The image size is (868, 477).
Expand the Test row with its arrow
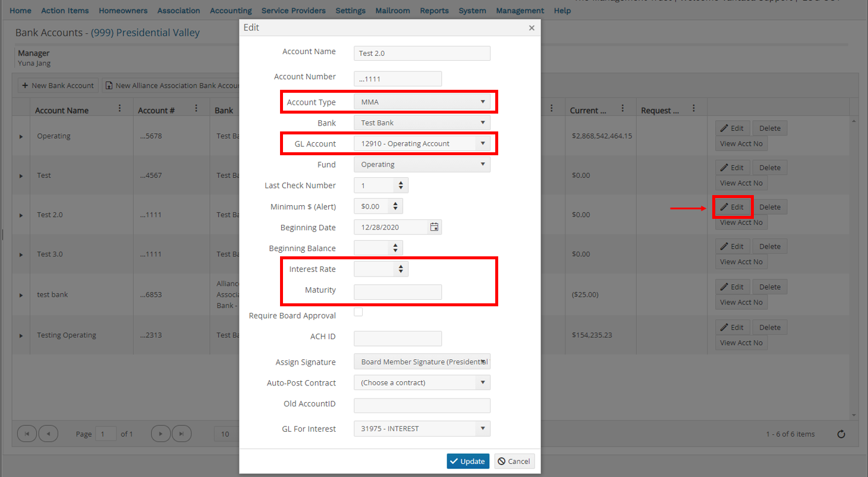click(21, 175)
